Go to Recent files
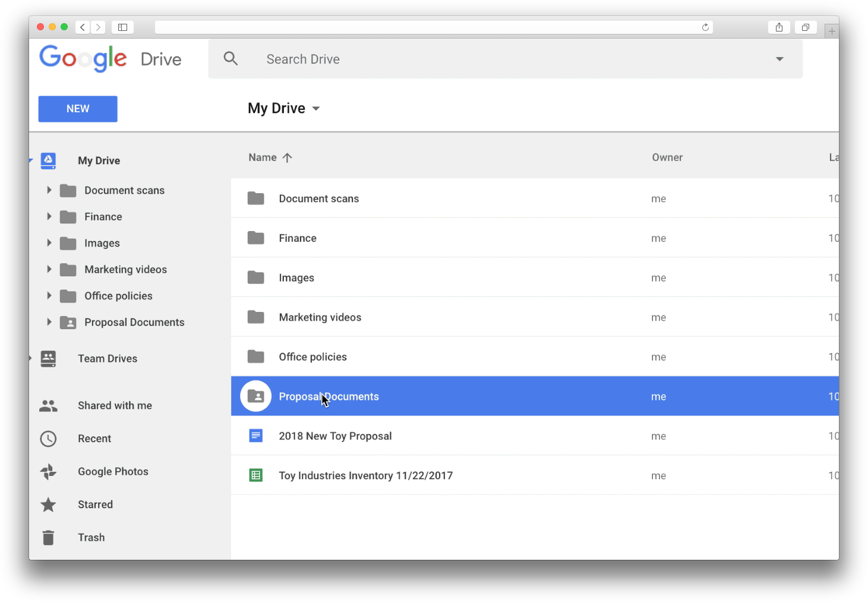Screen dimensions: 868x602 [x=94, y=439]
